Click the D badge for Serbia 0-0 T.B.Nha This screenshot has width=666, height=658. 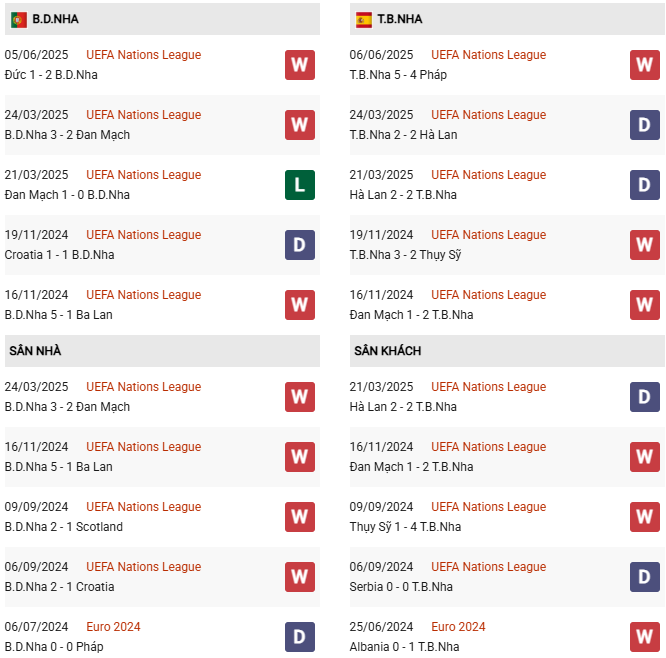click(645, 577)
